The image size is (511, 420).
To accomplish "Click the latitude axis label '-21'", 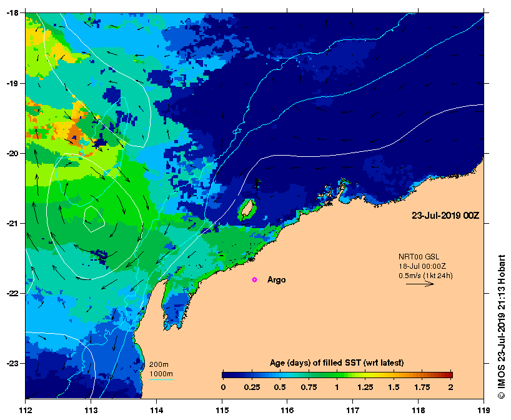I will coord(11,223).
